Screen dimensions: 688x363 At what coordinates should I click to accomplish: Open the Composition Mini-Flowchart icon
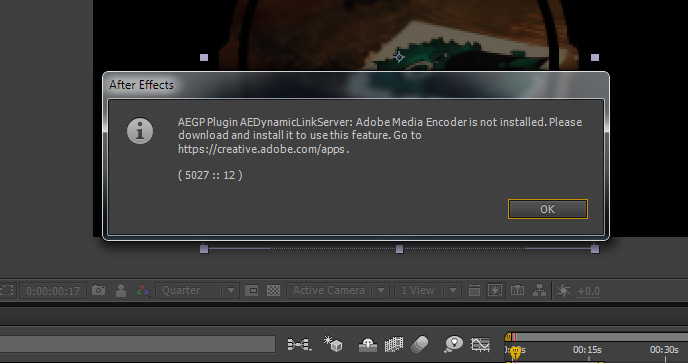click(299, 345)
